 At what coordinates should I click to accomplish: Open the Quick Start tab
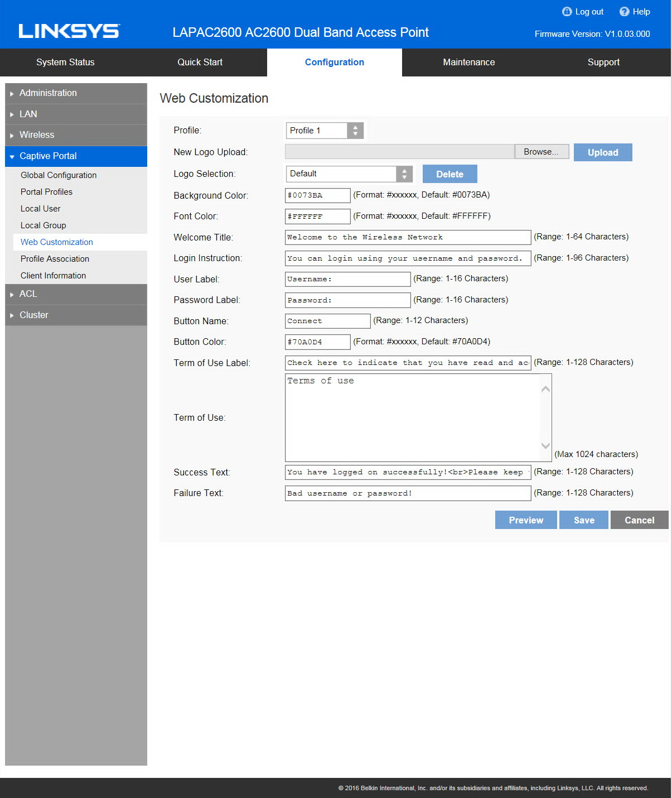coord(200,62)
